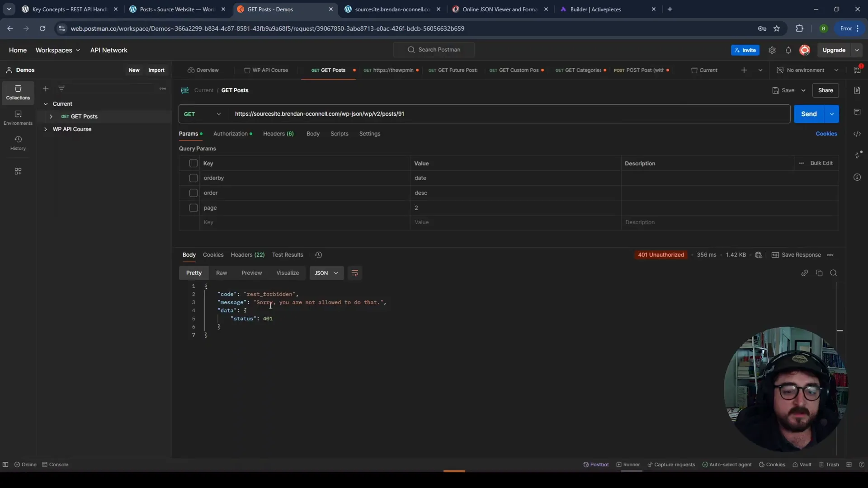The height and width of the screenshot is (488, 868).
Task: Click the Import button
Action: 156,70
